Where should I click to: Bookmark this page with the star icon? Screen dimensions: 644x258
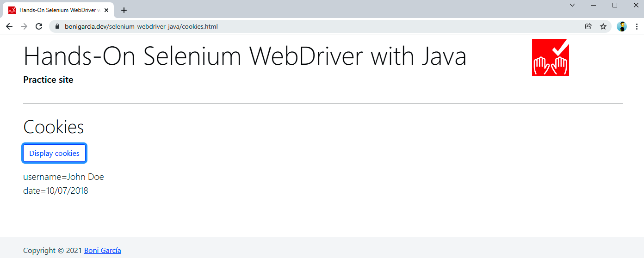click(603, 26)
